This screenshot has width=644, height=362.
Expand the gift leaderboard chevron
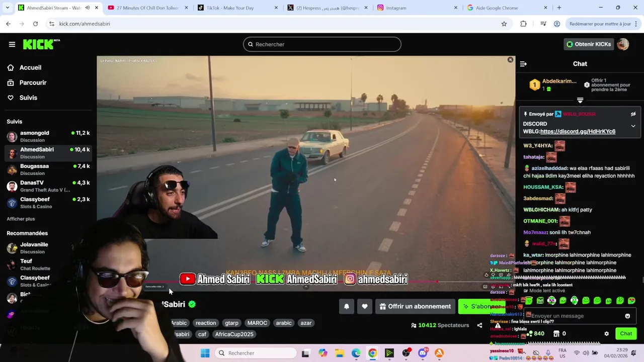[580, 101]
